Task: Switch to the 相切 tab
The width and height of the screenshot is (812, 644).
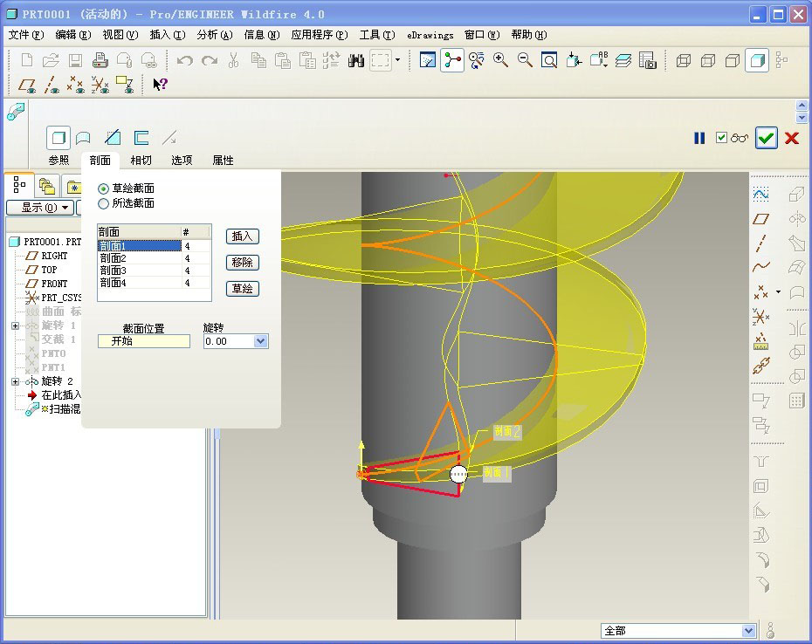Action: click(141, 161)
